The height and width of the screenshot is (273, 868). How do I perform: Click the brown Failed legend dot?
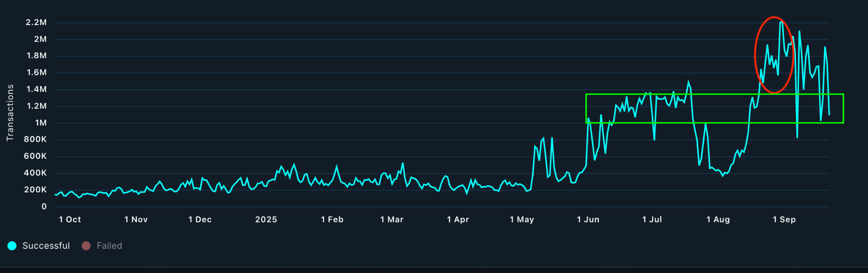coord(86,246)
